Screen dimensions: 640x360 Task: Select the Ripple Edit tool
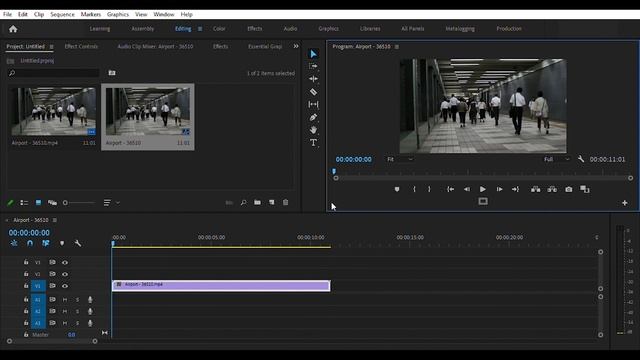pyautogui.click(x=313, y=79)
